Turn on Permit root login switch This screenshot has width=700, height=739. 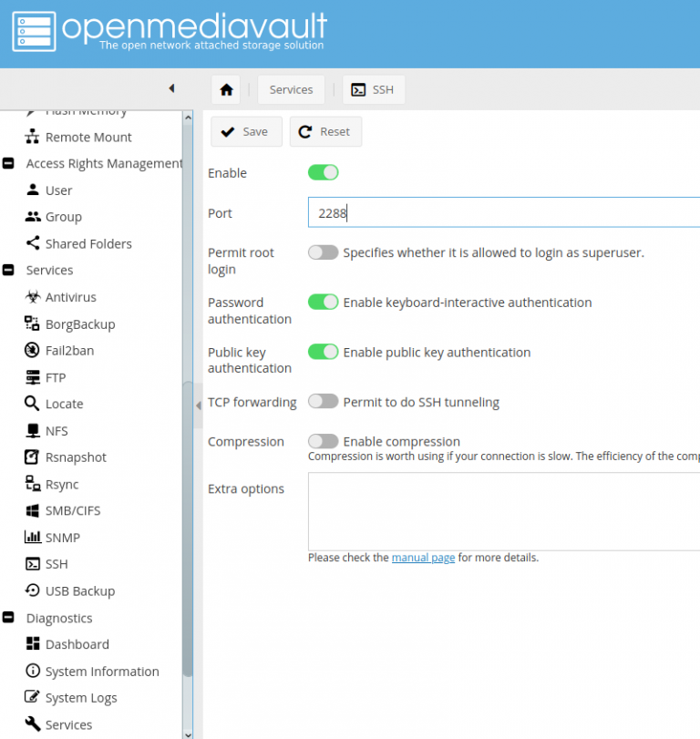click(323, 252)
